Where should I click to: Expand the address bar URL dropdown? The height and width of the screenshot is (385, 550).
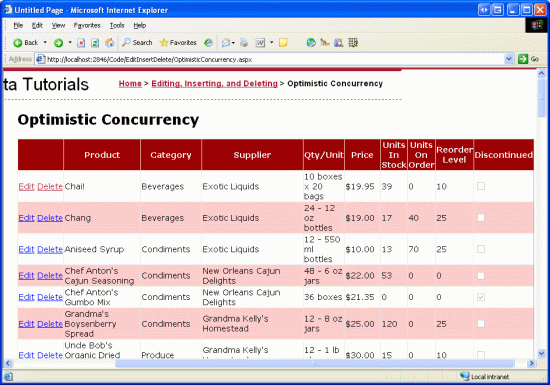pos(509,59)
